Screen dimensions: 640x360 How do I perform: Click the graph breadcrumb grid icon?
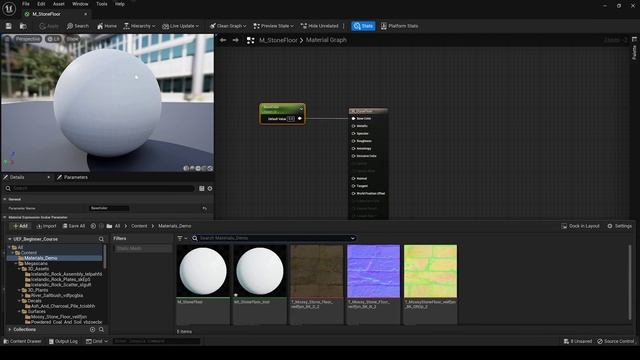(251, 40)
